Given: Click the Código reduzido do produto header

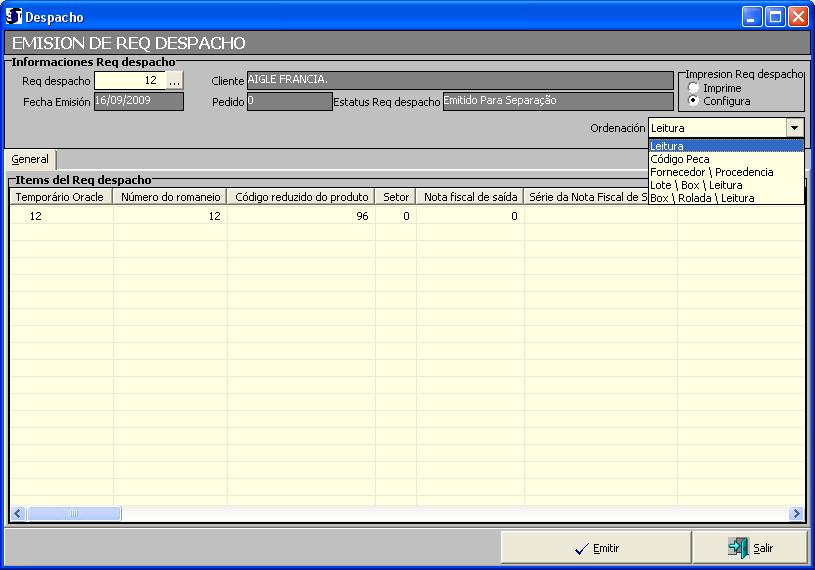Looking at the screenshot, I should 301,198.
